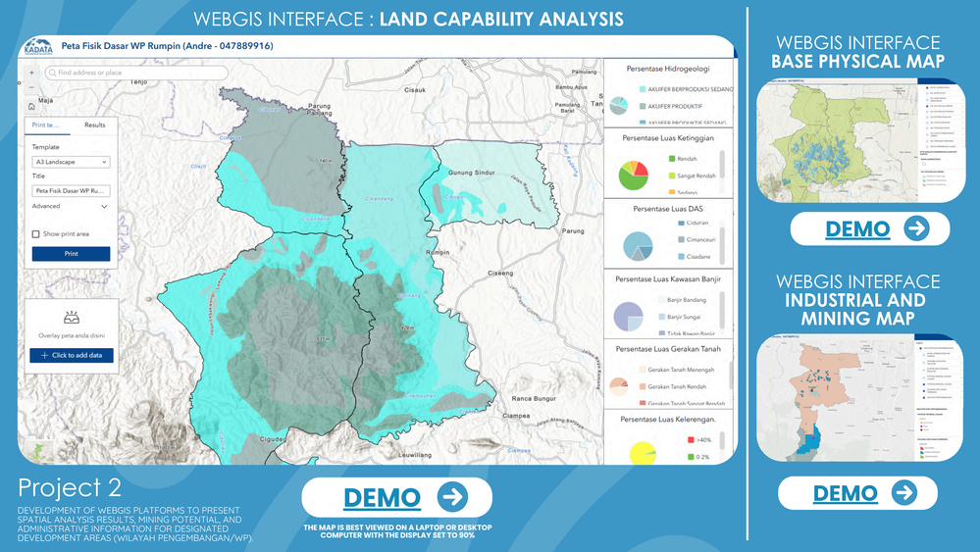Click the print Title text field
The width and height of the screenshot is (980, 552).
tap(72, 190)
